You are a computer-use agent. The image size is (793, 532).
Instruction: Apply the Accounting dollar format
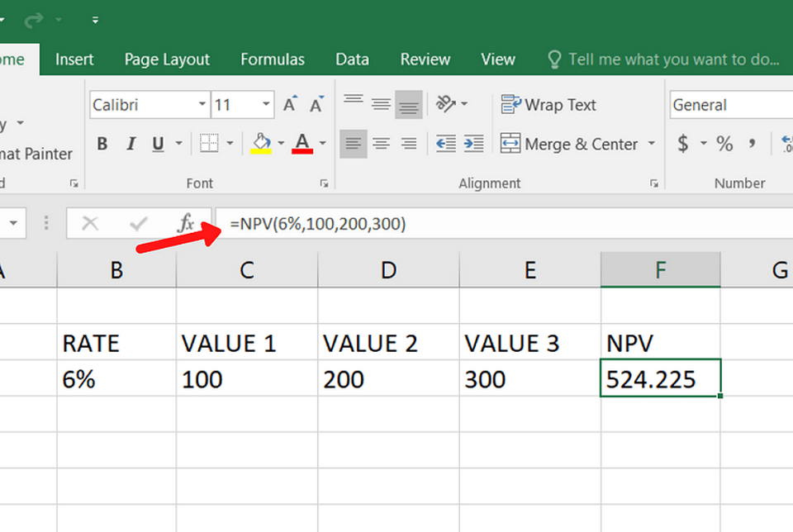(x=683, y=144)
